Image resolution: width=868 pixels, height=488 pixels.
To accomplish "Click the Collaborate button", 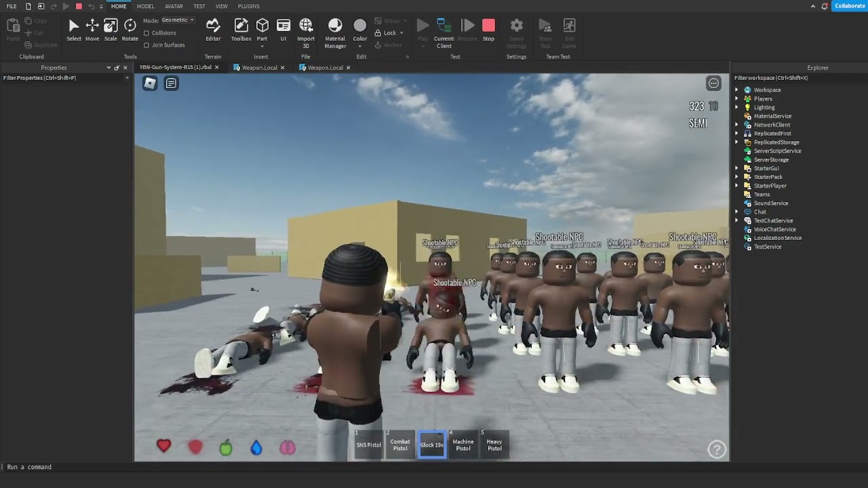I will tap(850, 6).
